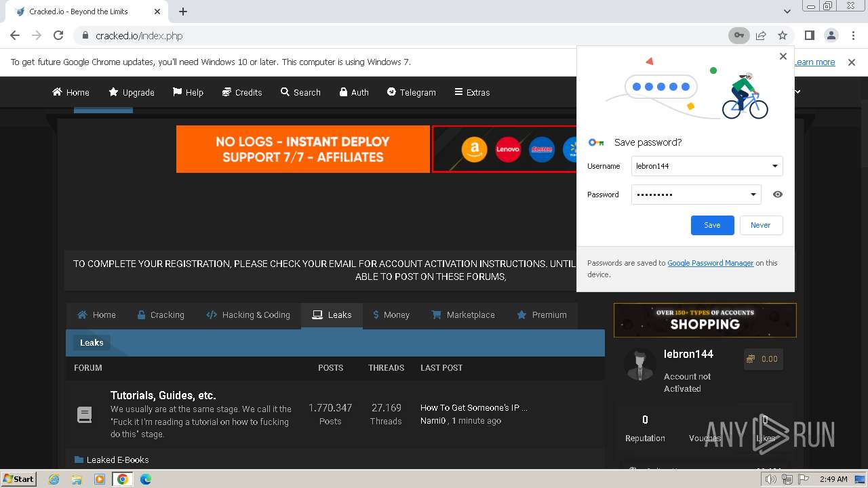
Task: Click the Username field lebron144
Action: tap(707, 166)
